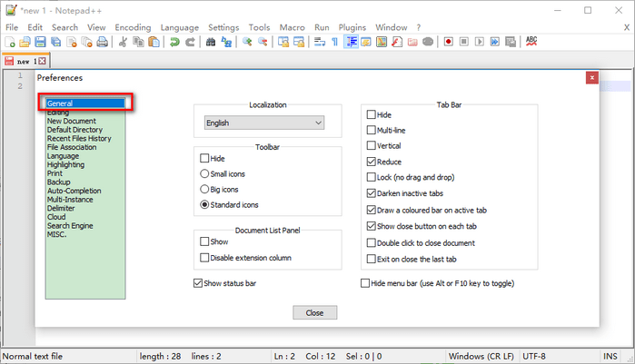Open the Language menu
The height and width of the screenshot is (364, 635).
pos(179,27)
